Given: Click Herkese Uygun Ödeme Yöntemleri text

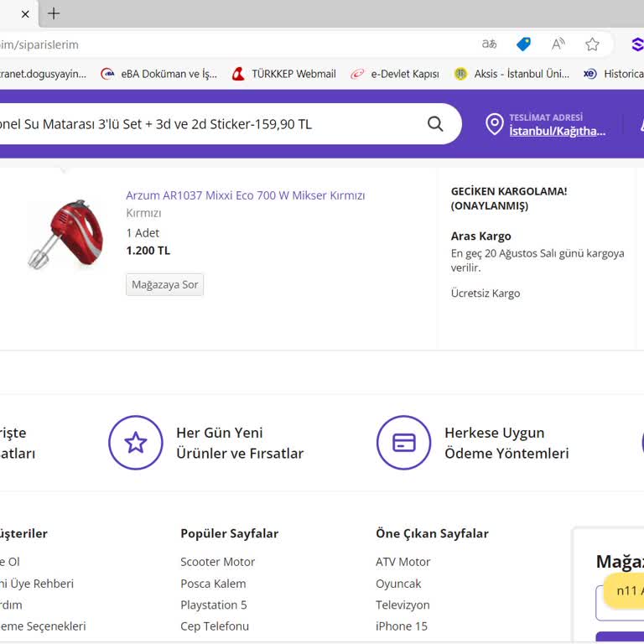Looking at the screenshot, I should pos(506,443).
